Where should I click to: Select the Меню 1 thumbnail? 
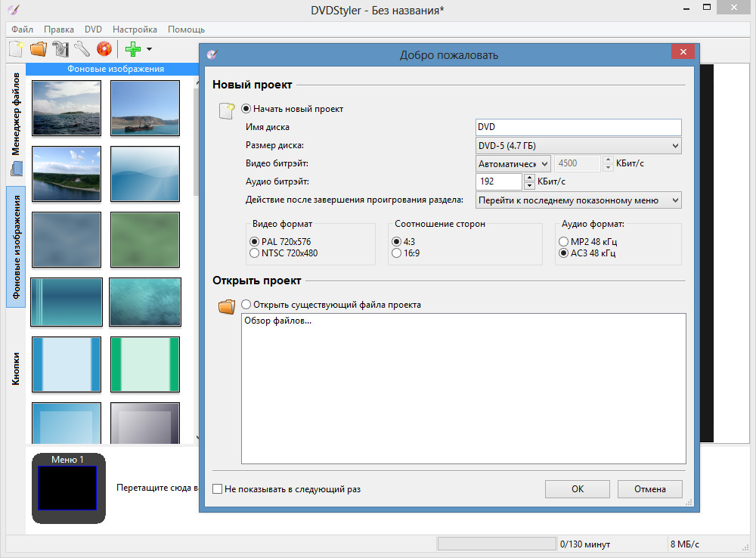[67, 488]
